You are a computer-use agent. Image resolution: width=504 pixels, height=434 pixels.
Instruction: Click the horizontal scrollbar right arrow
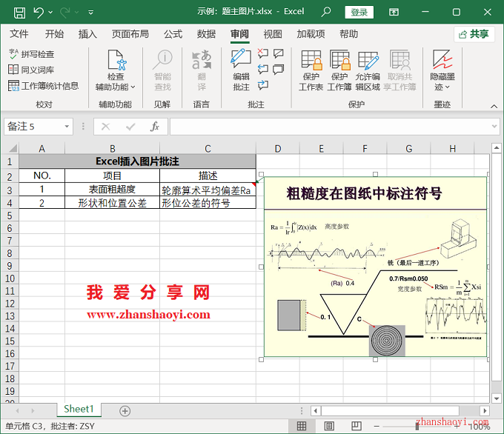coord(485,410)
